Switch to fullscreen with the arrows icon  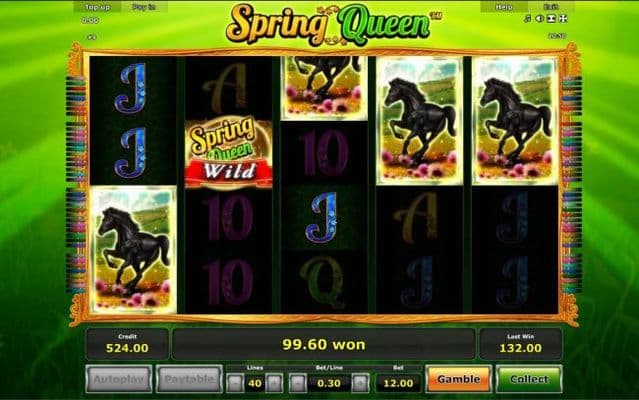coord(563,19)
